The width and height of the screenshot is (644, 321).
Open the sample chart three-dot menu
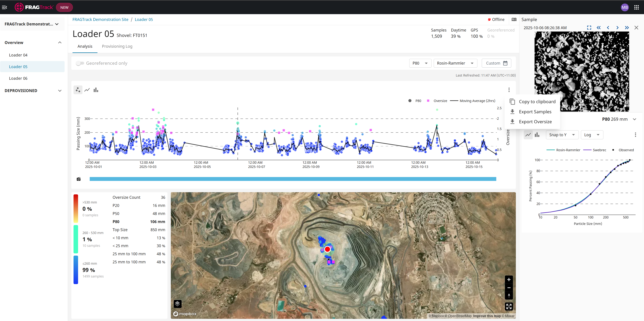tap(635, 135)
